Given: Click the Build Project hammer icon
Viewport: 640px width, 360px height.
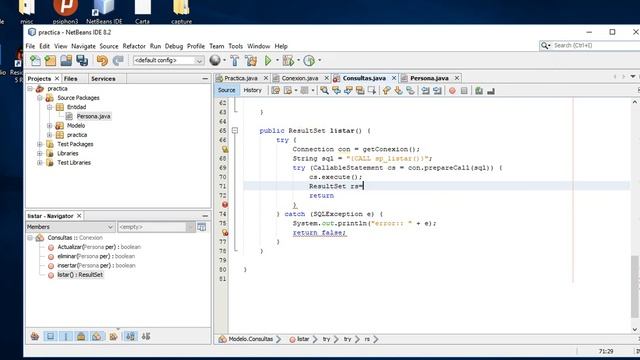Looking at the screenshot, I should 235,60.
